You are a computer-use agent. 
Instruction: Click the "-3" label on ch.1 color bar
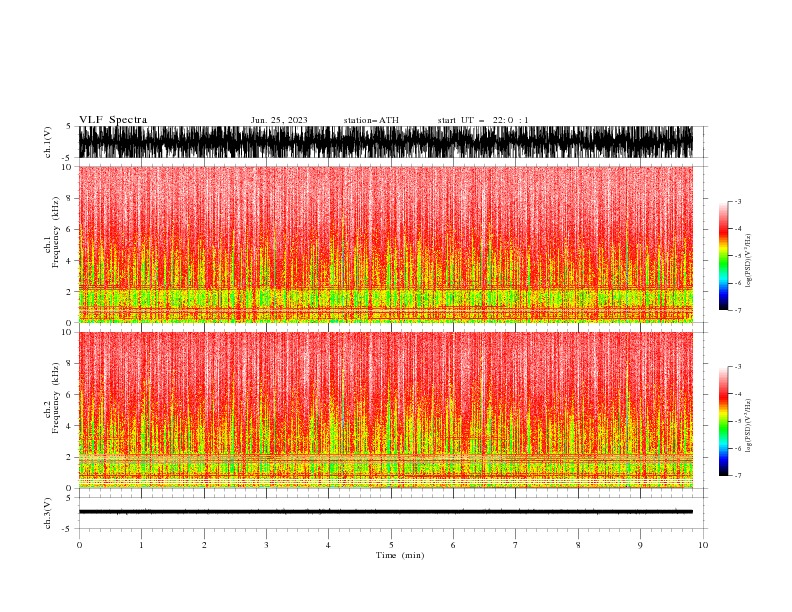point(738,201)
